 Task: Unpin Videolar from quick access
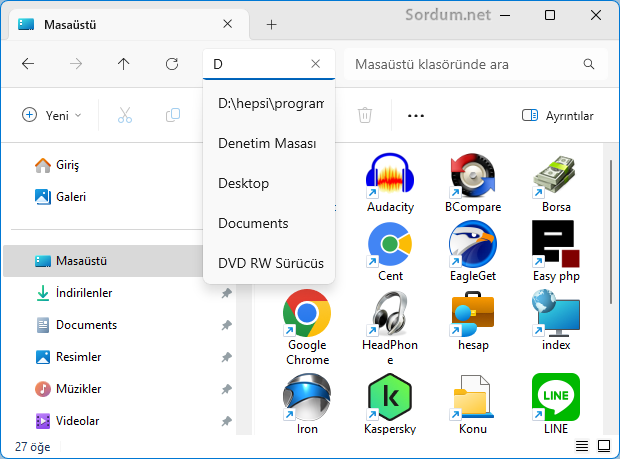point(227,421)
